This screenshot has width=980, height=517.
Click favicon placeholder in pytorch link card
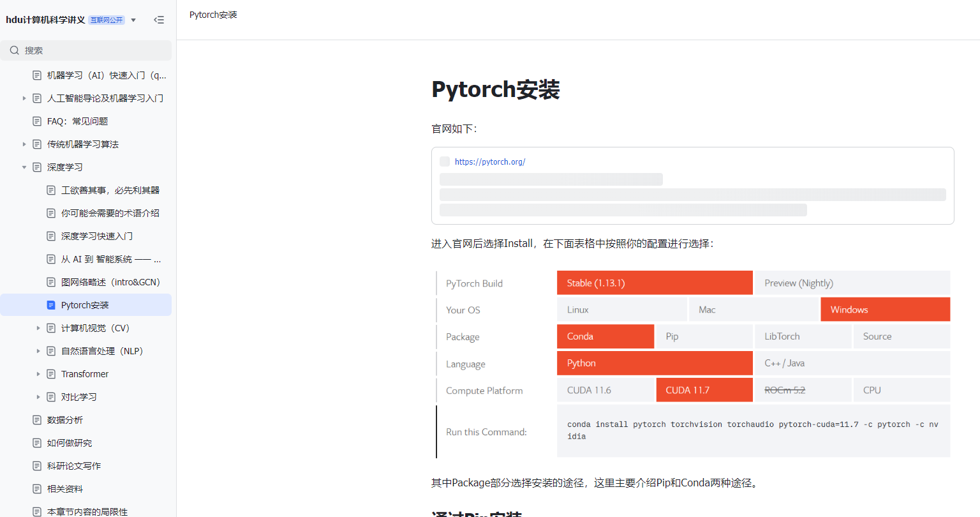445,161
